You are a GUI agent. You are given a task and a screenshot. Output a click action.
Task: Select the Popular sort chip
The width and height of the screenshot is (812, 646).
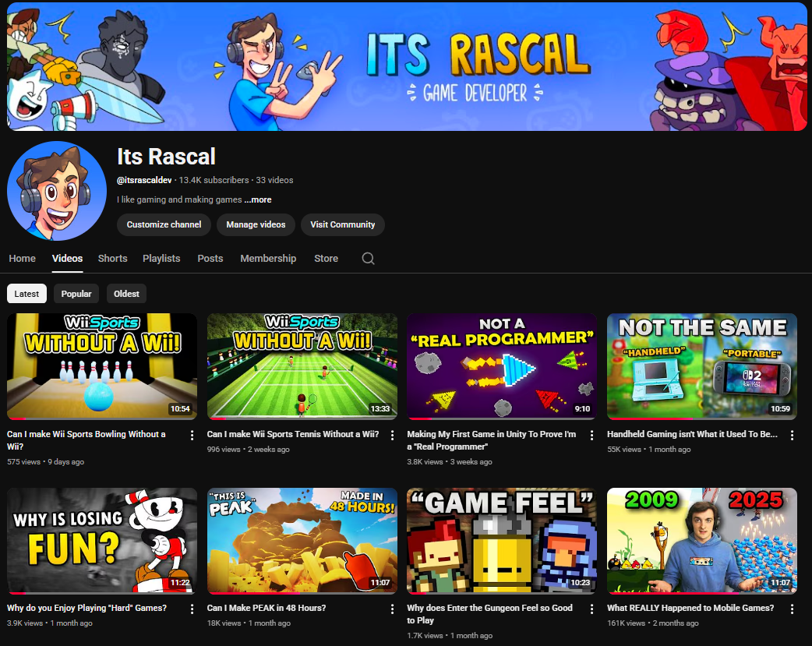click(76, 294)
